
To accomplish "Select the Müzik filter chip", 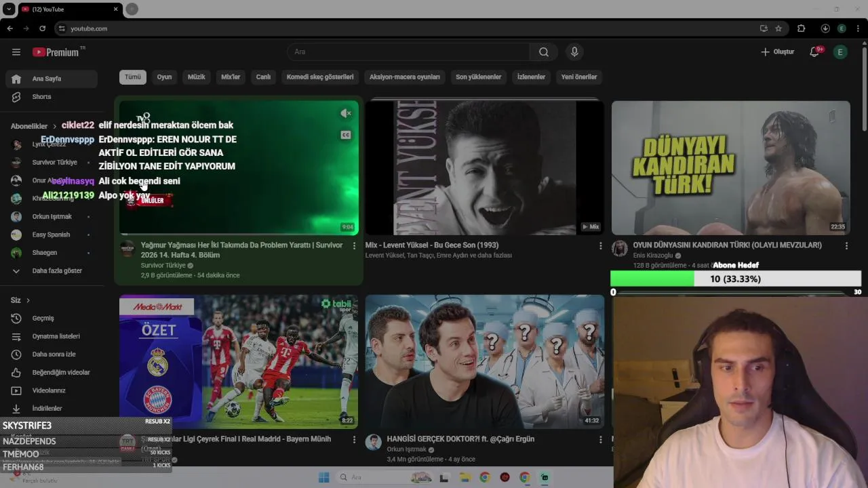I will 196,77.
